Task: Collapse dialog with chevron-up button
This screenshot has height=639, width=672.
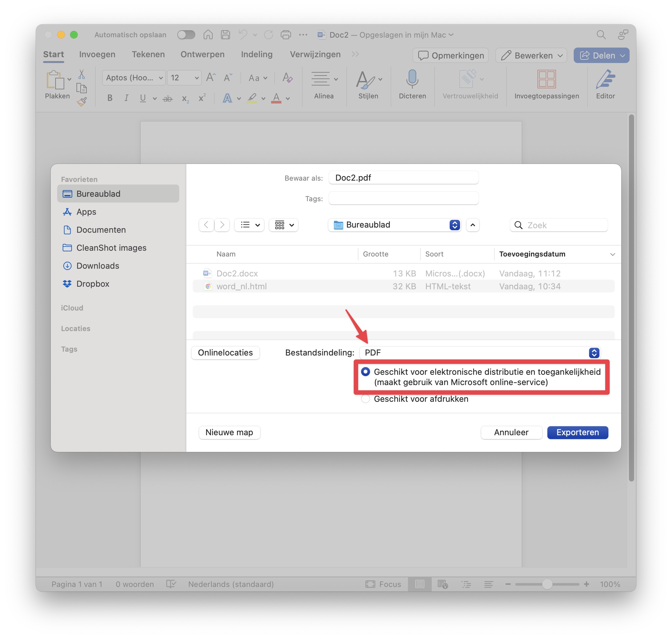Action: [473, 225]
